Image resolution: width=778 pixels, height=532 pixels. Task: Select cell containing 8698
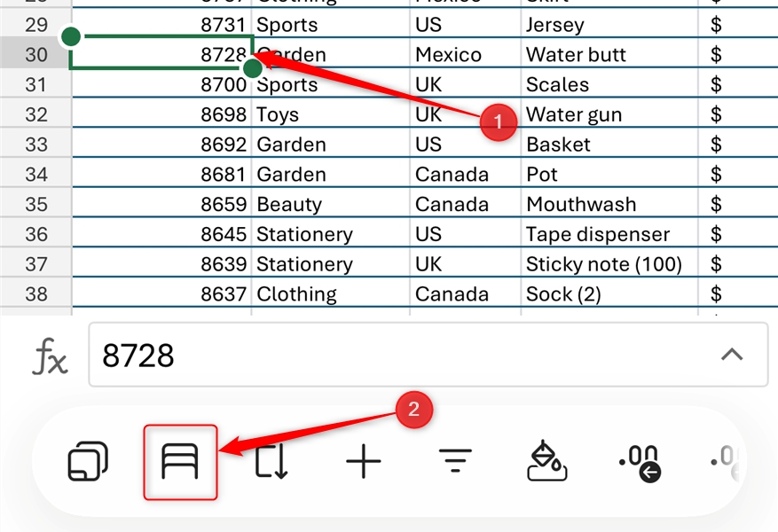[161, 114]
